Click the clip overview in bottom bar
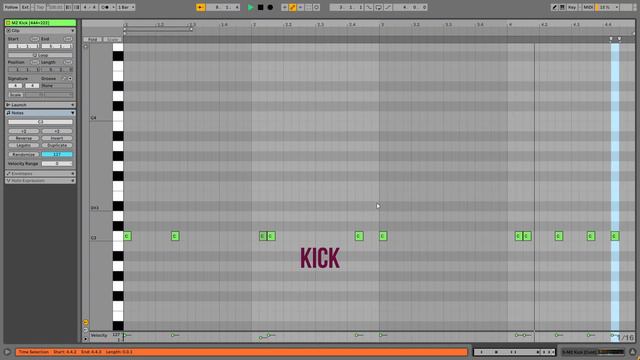The width and height of the screenshot is (640, 360). (514, 352)
